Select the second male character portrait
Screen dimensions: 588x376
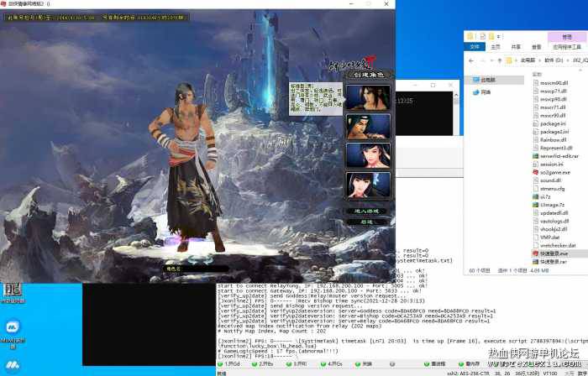click(x=368, y=127)
